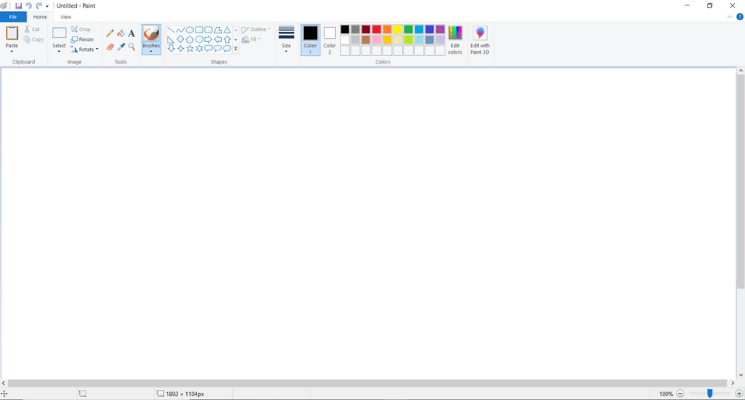This screenshot has width=745, height=400.
Task: Click the horizontal scrollbar below canvas
Action: (368, 383)
